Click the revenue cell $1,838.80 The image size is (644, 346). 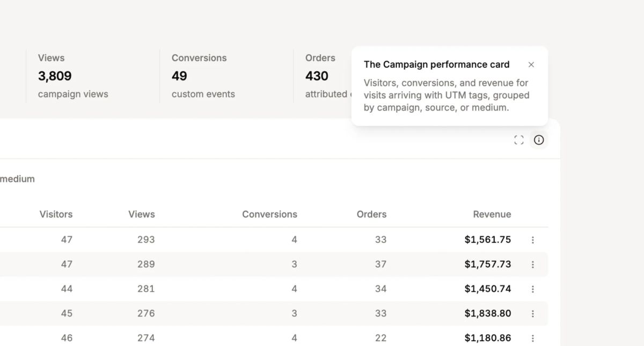tap(488, 314)
